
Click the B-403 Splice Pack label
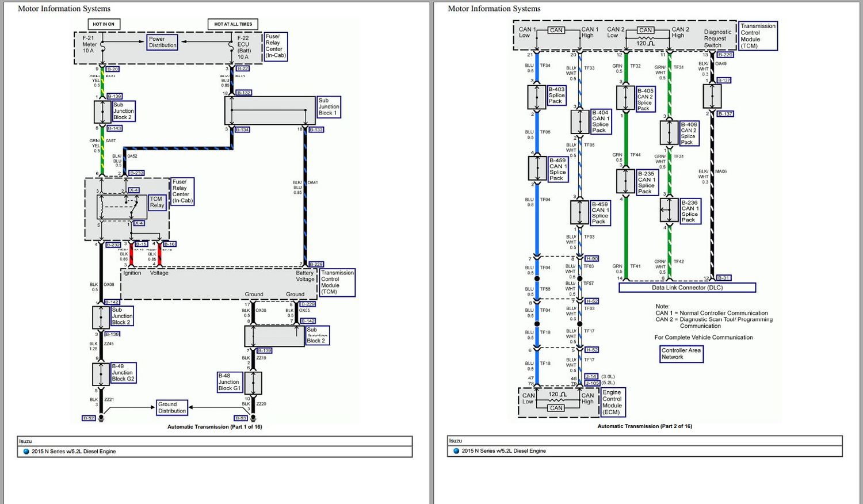point(556,96)
